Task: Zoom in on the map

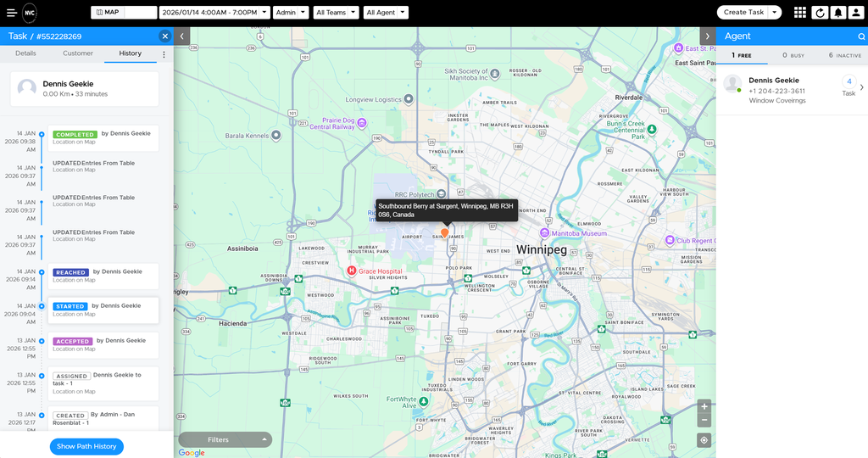Action: 704,406
